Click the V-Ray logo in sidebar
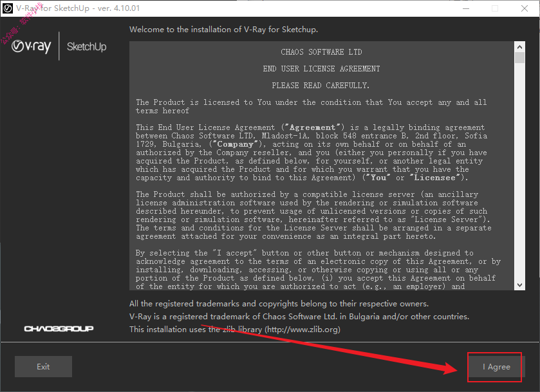 pos(31,46)
